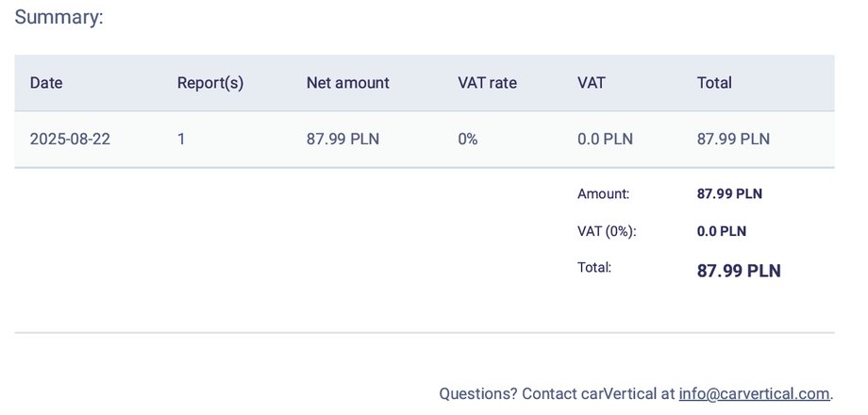The height and width of the screenshot is (415, 868).
Task: Click the VAT rate column header
Action: click(487, 83)
